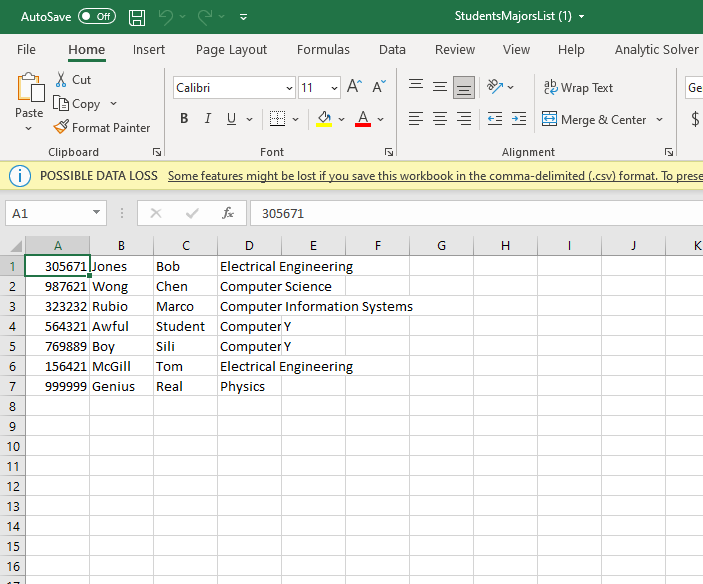The width and height of the screenshot is (703, 584).
Task: Select column D header
Action: (249, 246)
